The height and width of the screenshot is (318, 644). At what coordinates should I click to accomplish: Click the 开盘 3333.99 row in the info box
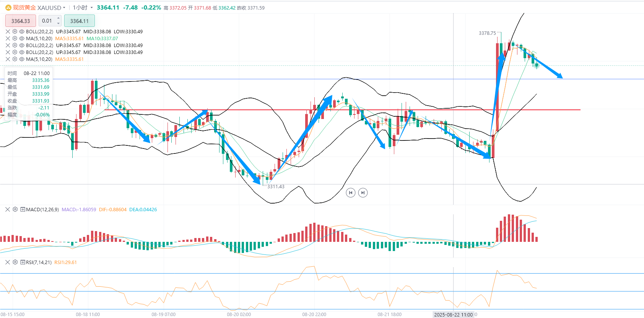[x=29, y=94]
